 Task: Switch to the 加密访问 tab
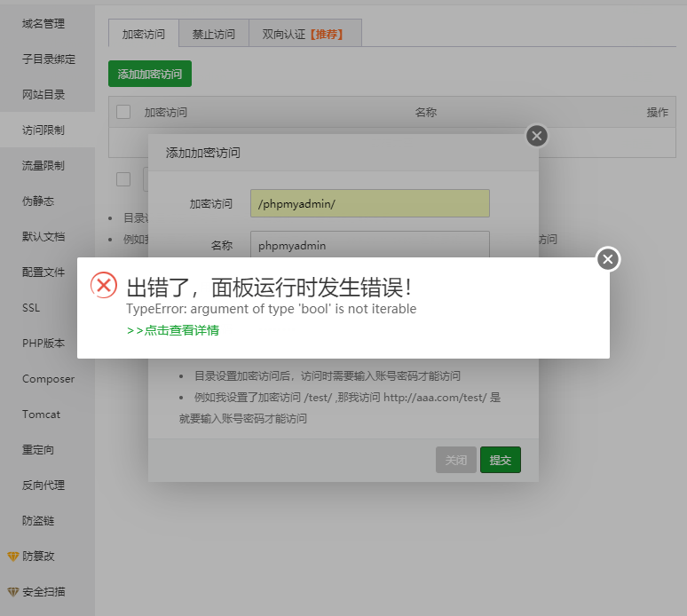(x=143, y=34)
